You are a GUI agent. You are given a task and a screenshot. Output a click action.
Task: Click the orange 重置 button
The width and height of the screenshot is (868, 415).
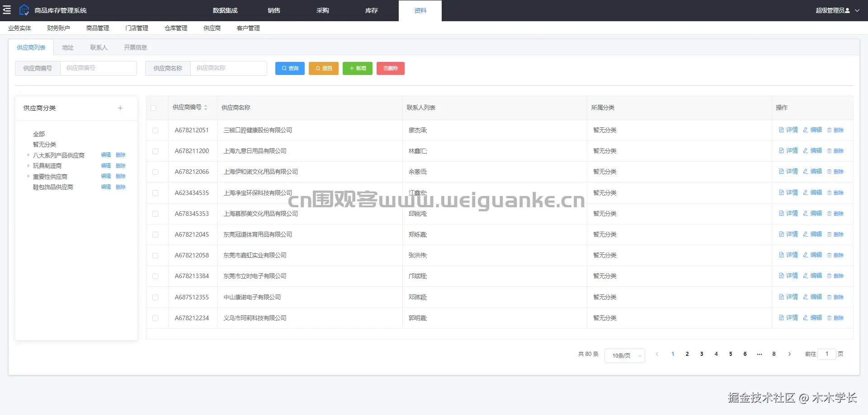tap(324, 68)
